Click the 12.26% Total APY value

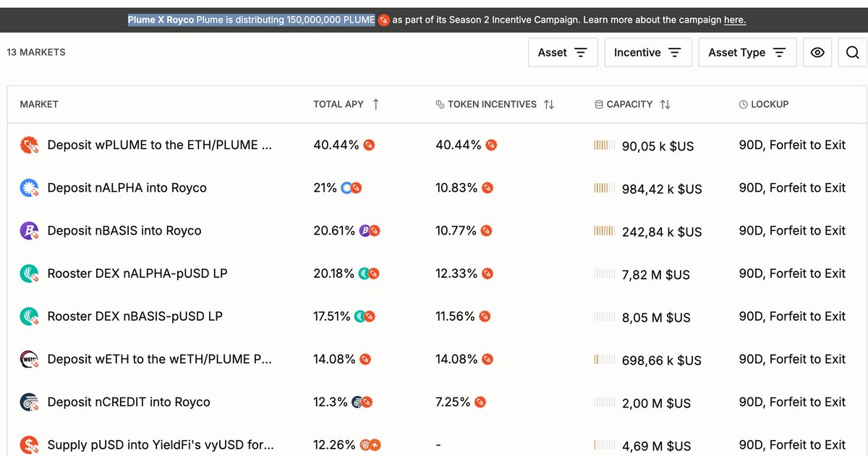(x=334, y=444)
